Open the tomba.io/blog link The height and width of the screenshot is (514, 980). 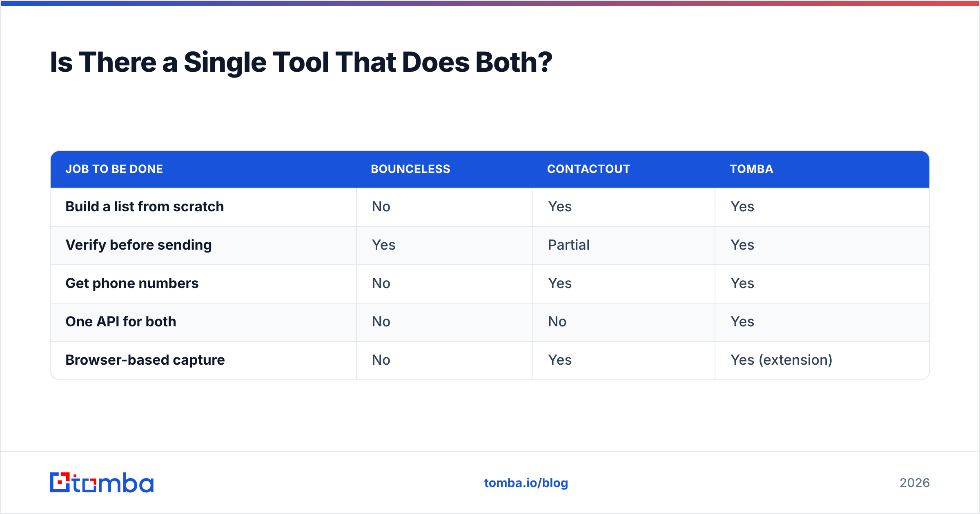[x=526, y=483]
